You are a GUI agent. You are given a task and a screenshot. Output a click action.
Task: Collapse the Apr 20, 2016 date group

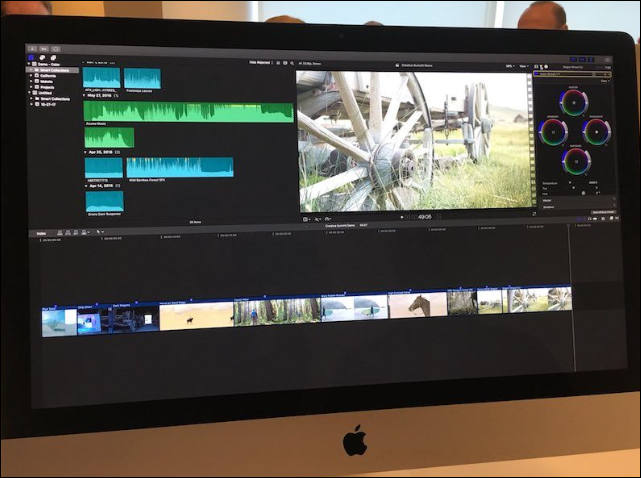(x=87, y=152)
